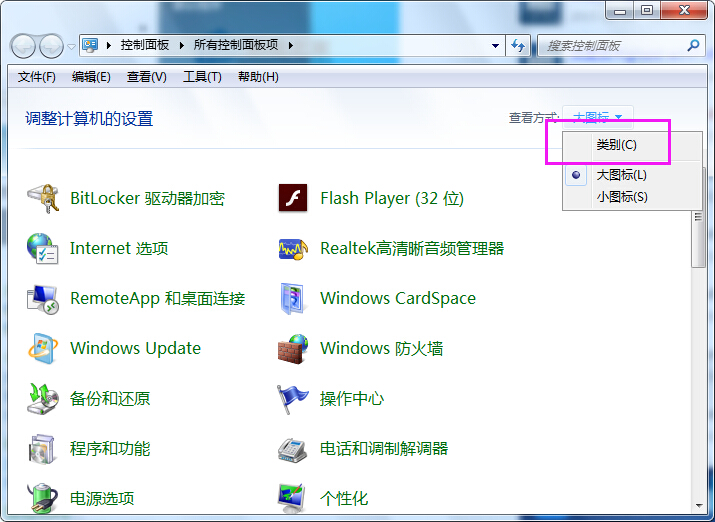This screenshot has width=715, height=522.
Task: Open the Windows CardSpace icon
Action: click(292, 299)
